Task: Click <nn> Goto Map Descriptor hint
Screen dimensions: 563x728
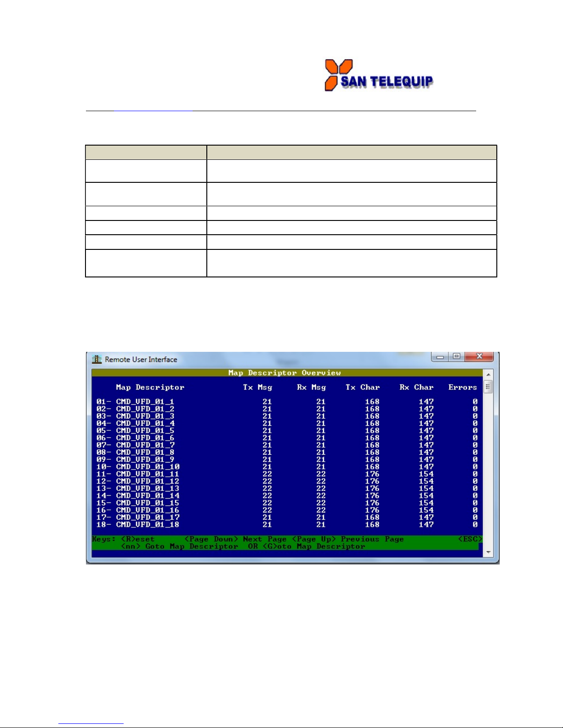Action: (179, 546)
